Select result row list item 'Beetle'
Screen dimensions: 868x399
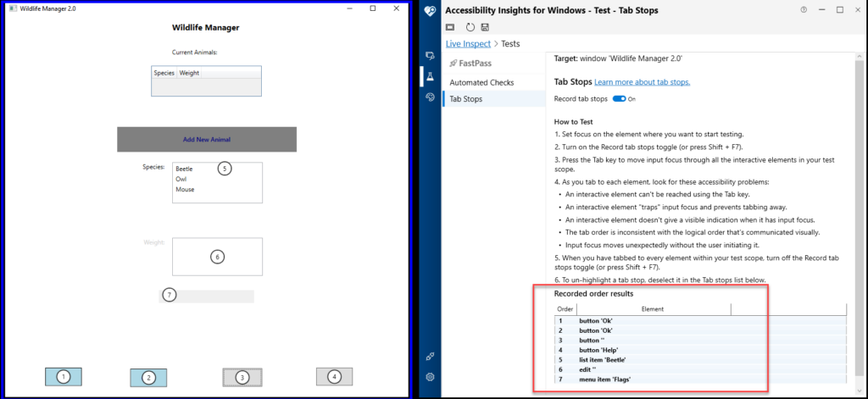point(700,360)
